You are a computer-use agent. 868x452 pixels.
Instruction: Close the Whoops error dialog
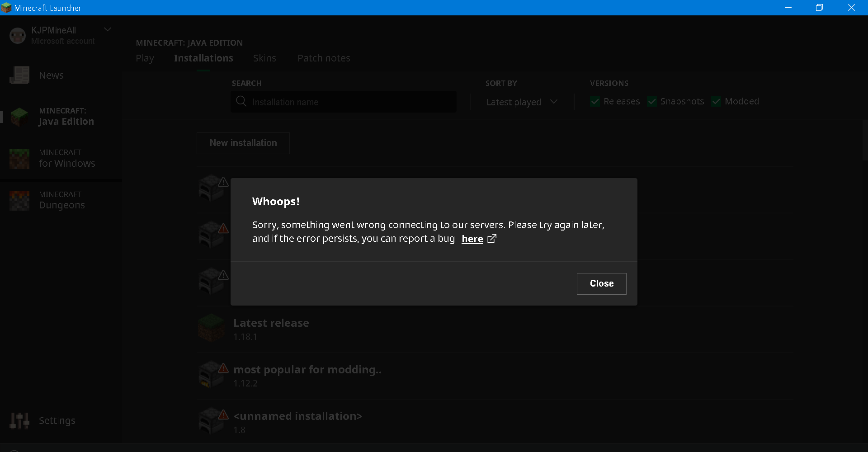click(x=601, y=283)
